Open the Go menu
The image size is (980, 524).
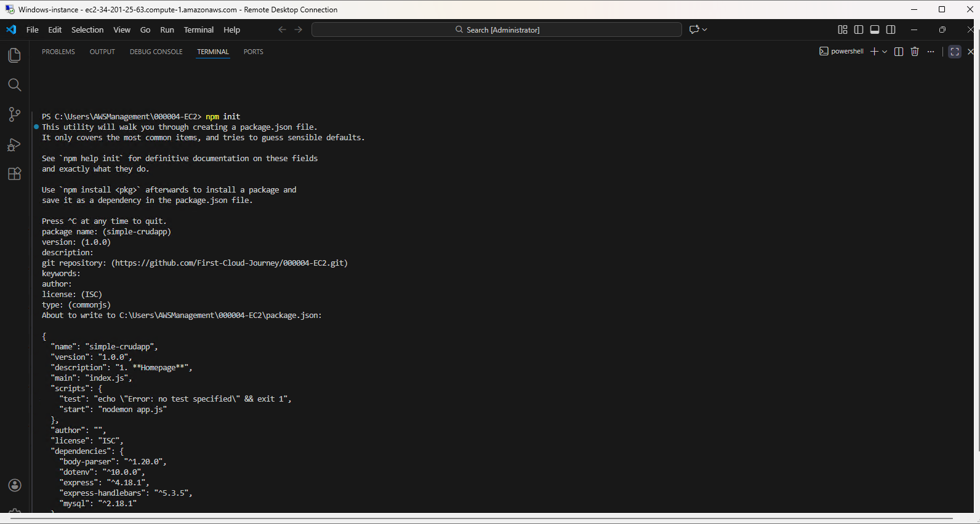click(x=145, y=30)
